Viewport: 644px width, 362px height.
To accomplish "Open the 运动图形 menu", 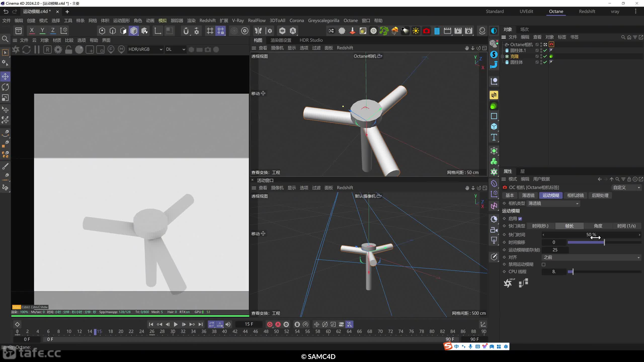I will [122, 21].
